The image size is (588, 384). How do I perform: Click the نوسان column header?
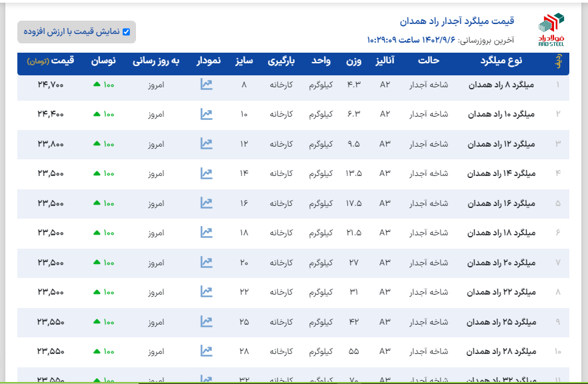[x=103, y=61]
